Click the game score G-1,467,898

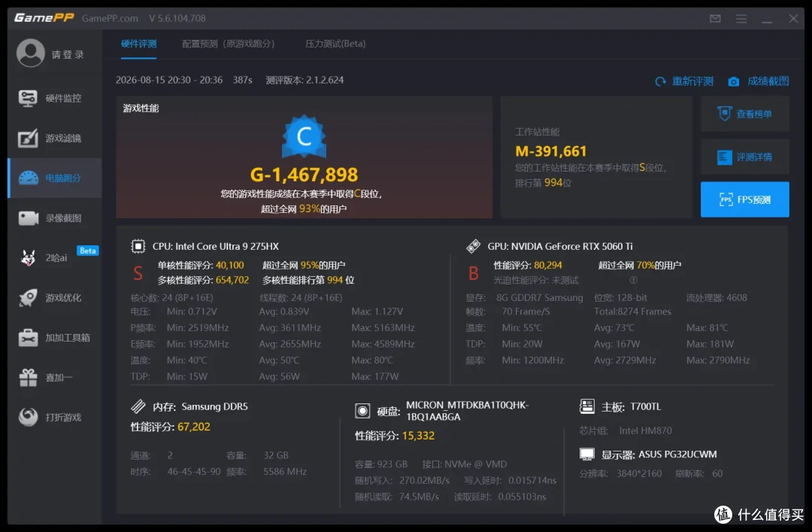coord(304,175)
